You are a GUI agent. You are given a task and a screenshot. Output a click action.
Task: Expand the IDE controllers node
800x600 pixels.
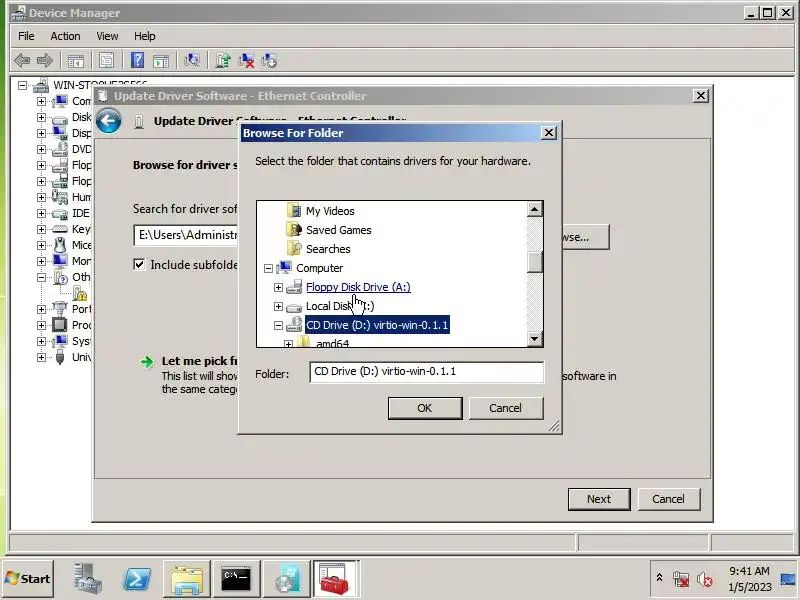41,213
